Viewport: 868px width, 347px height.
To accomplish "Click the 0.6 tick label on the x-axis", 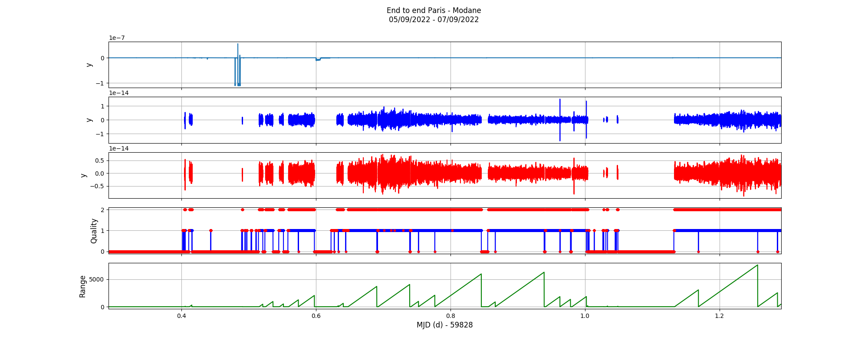I will (316, 316).
